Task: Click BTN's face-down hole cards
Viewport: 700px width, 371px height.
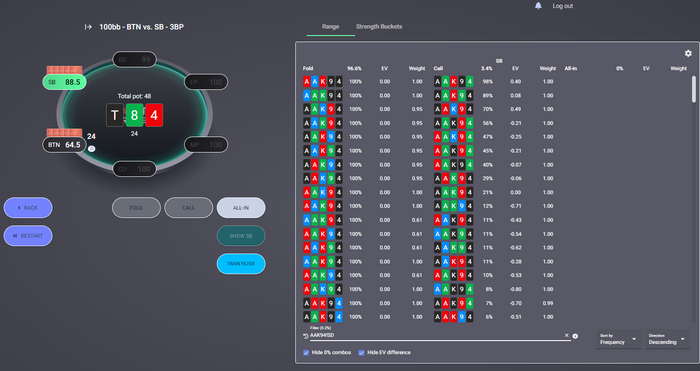Action: (x=64, y=133)
